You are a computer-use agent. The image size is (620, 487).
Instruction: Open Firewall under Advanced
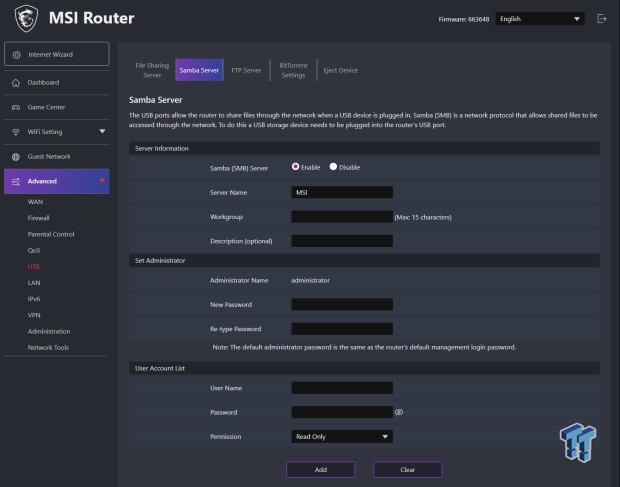pyautogui.click(x=38, y=218)
